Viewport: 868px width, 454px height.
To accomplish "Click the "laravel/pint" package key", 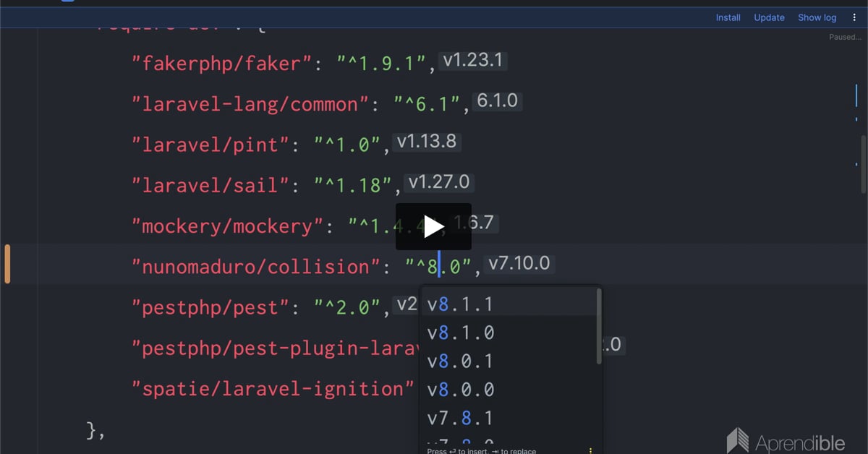I will coord(210,145).
